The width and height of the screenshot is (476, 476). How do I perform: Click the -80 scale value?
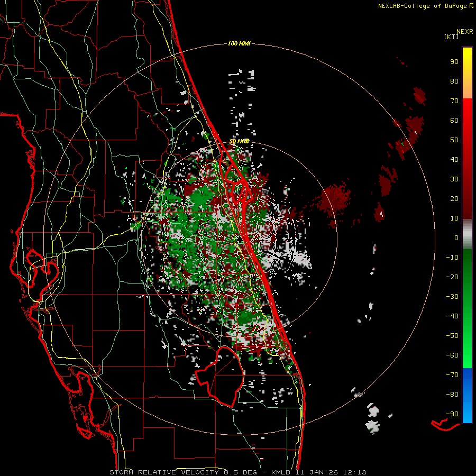(x=452, y=395)
